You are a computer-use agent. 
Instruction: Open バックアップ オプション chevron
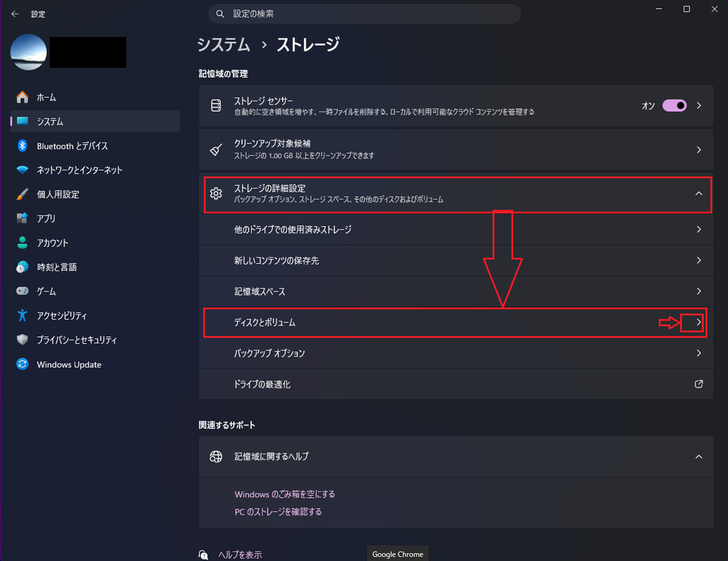[699, 353]
